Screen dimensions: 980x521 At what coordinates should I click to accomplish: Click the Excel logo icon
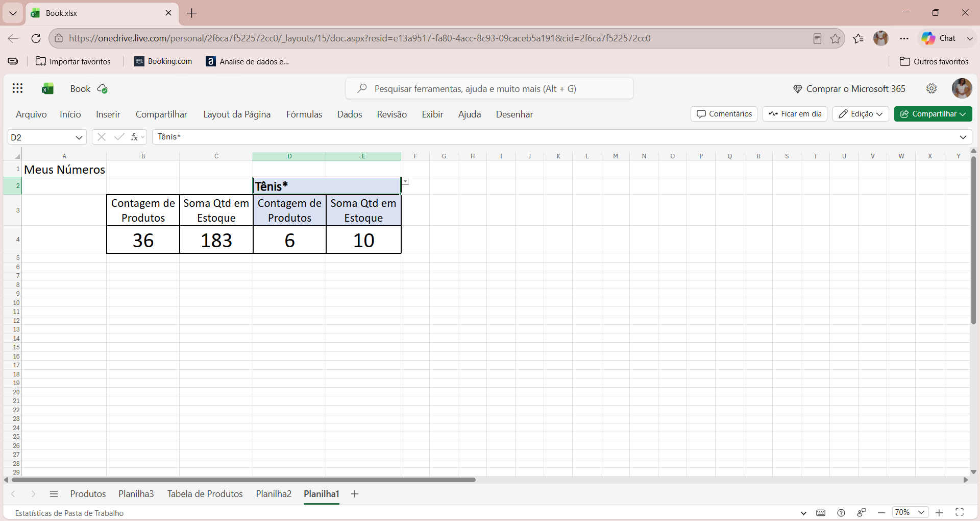pyautogui.click(x=48, y=89)
